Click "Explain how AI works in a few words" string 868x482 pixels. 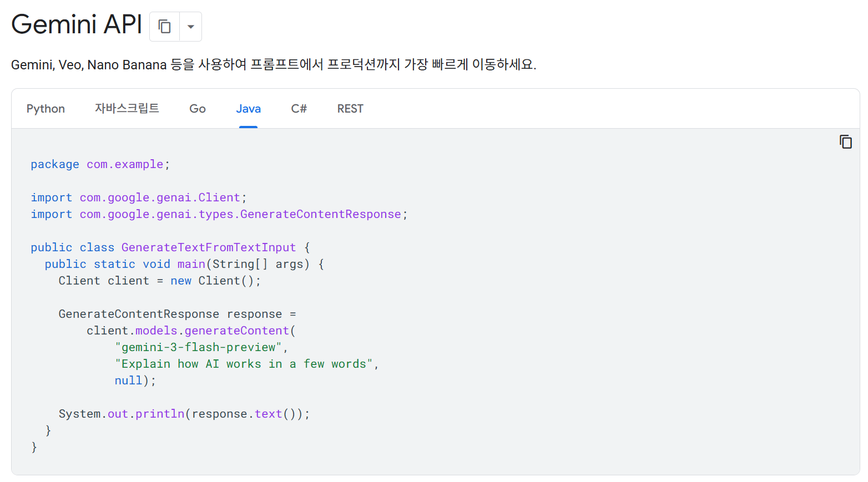tap(244, 364)
